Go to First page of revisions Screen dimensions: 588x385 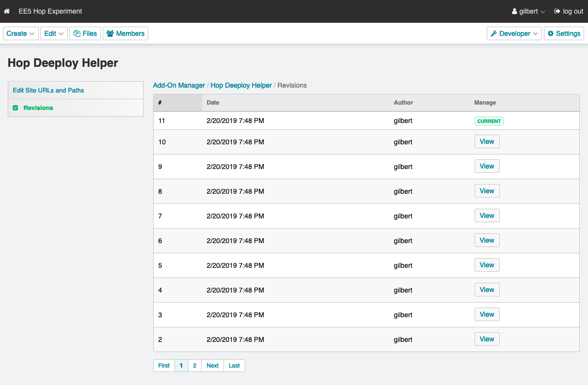[x=164, y=366]
